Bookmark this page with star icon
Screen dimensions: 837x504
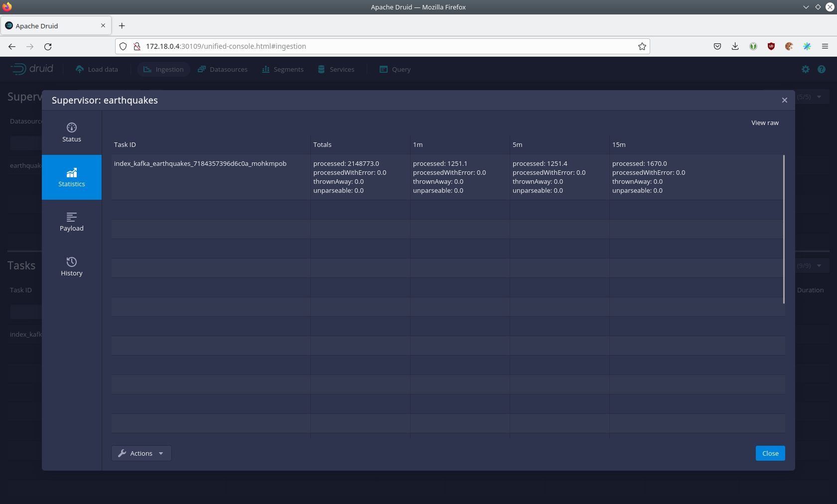point(642,46)
